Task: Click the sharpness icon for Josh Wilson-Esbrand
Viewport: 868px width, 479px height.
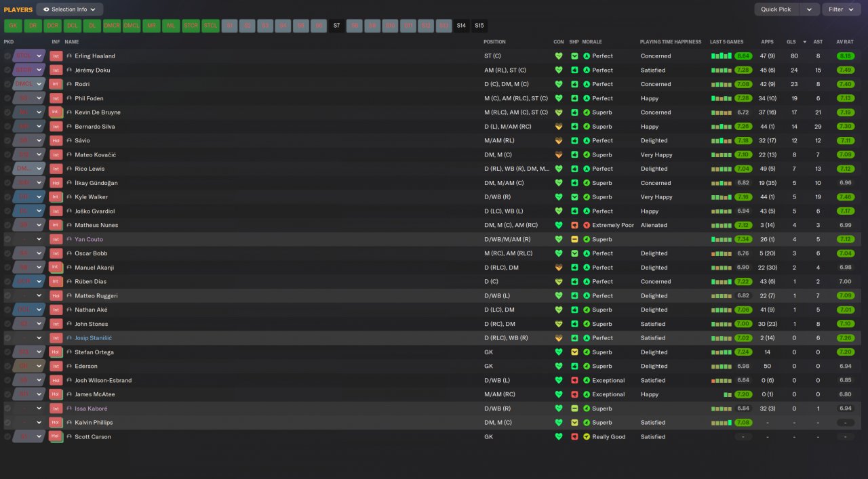Action: click(x=574, y=381)
